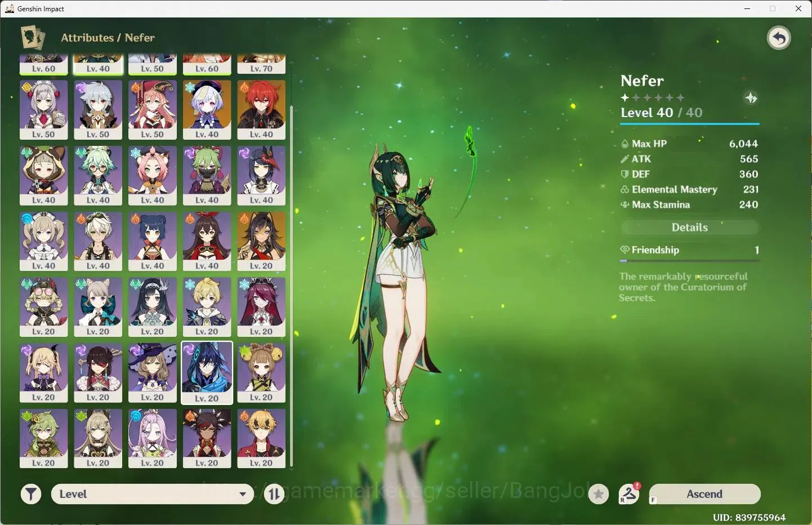Toggle ascending/descending sort order arrows
This screenshot has height=525, width=812.
274,494
